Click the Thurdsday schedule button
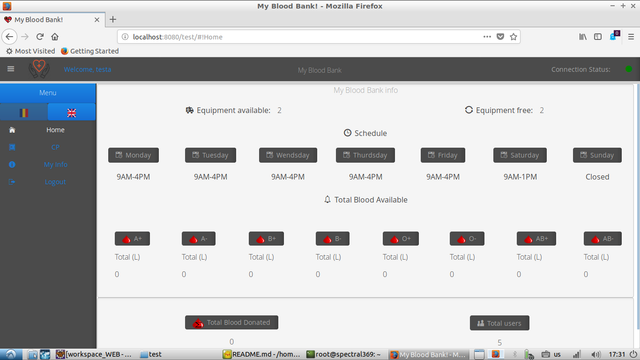 click(365, 155)
